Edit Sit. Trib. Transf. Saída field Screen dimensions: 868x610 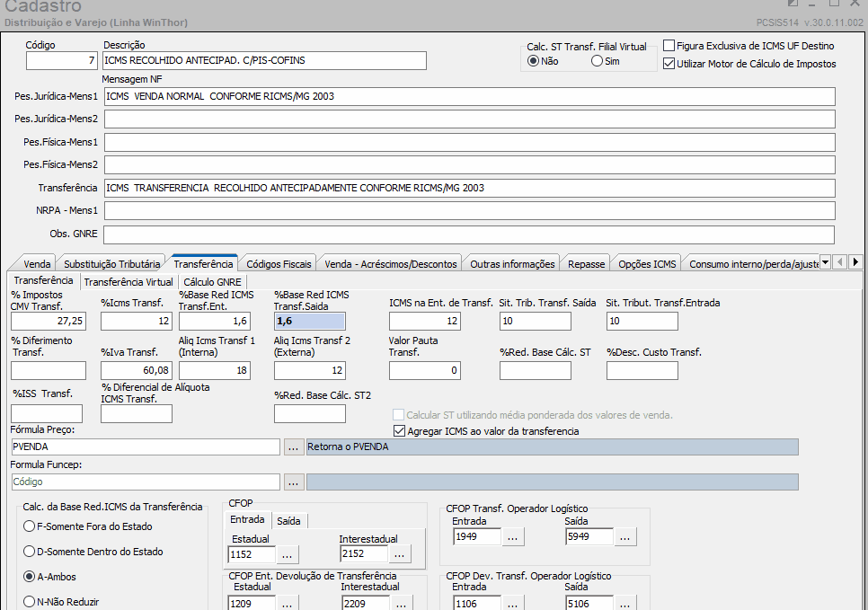536,321
